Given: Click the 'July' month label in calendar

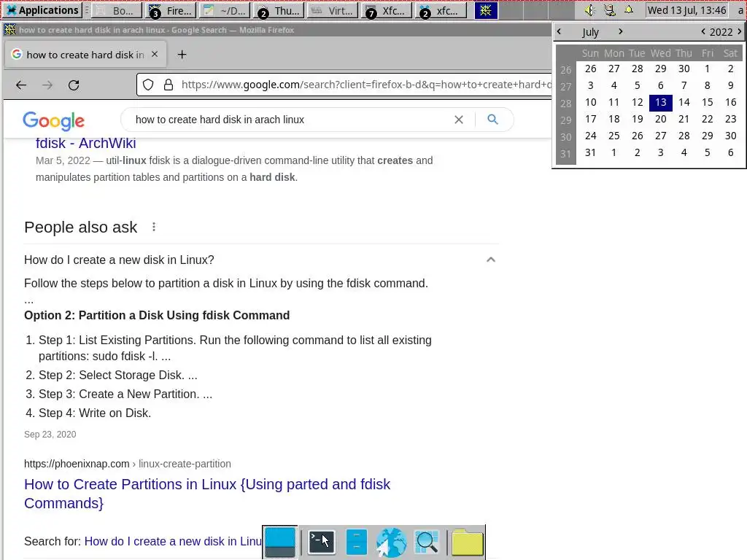Looking at the screenshot, I should pyautogui.click(x=589, y=32).
